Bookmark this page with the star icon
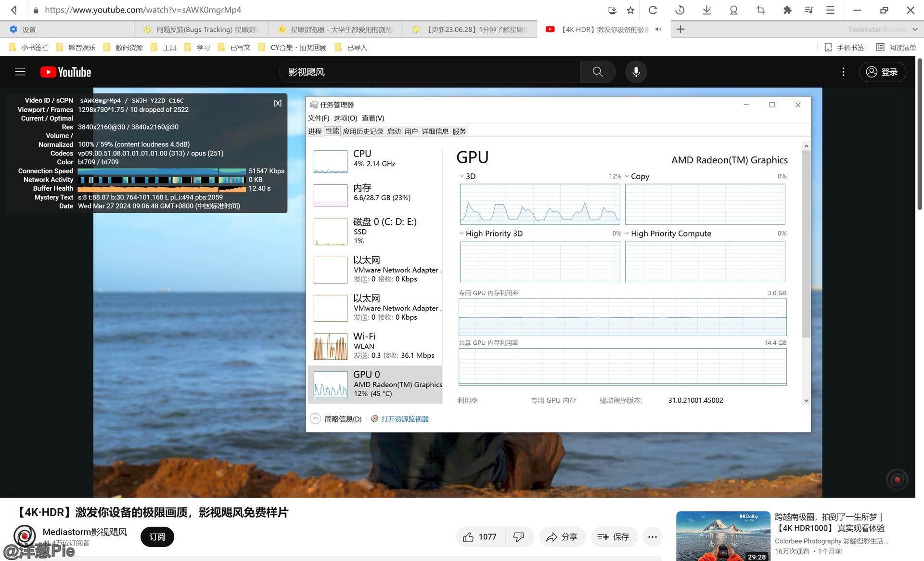Viewport: 924px width, 561px height. point(630,10)
